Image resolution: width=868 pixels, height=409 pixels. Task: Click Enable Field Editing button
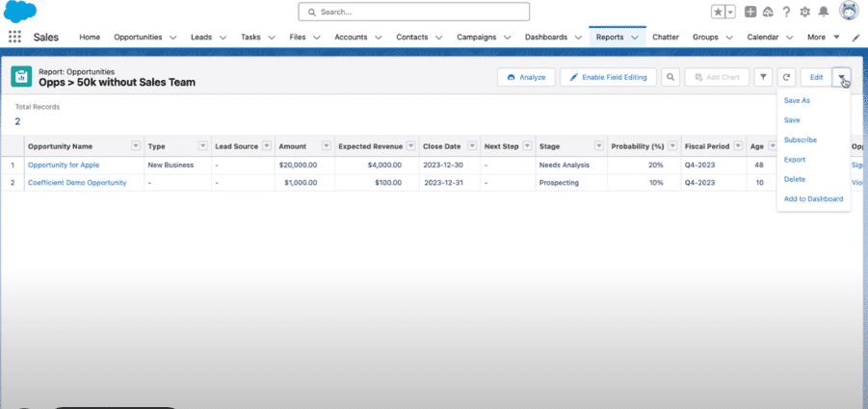[608, 77]
